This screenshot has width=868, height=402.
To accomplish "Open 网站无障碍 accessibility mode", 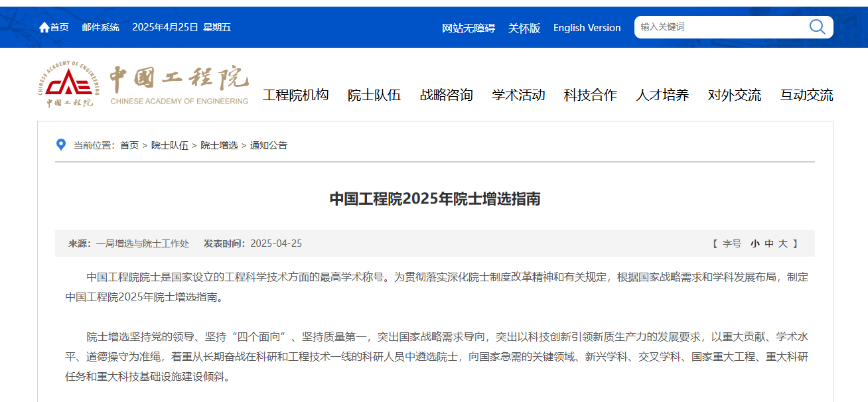I will tap(469, 28).
